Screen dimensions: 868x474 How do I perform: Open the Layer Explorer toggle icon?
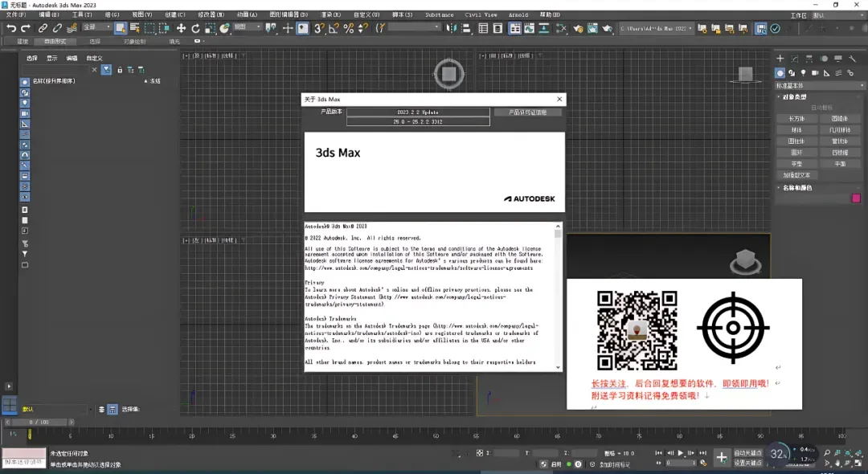(497, 28)
